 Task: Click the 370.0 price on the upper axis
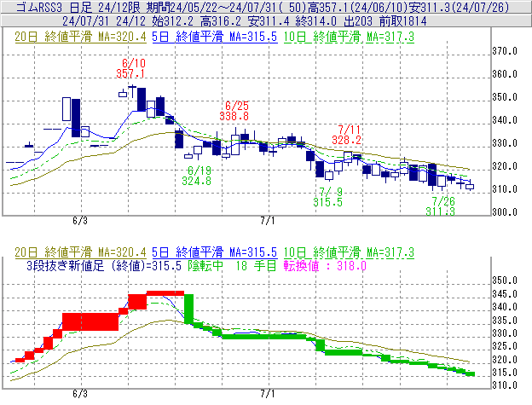coord(505,51)
